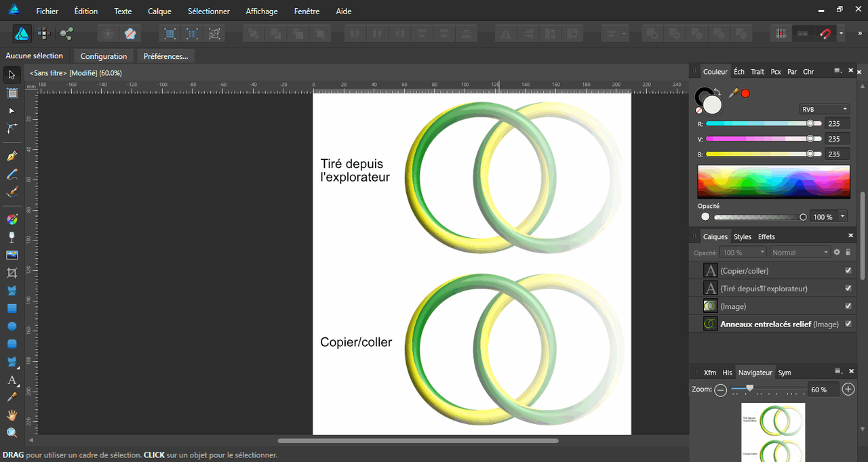Select the View hand tool
The image size is (868, 462).
(12, 415)
